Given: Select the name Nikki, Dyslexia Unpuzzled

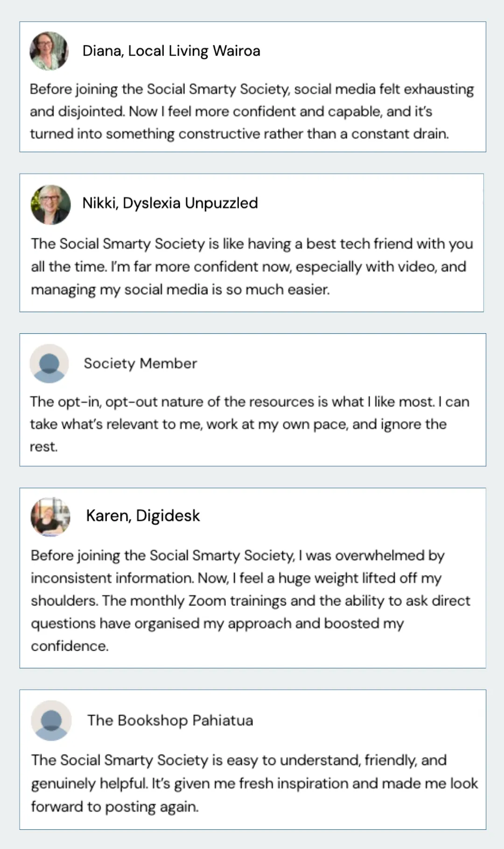Looking at the screenshot, I should coord(170,203).
